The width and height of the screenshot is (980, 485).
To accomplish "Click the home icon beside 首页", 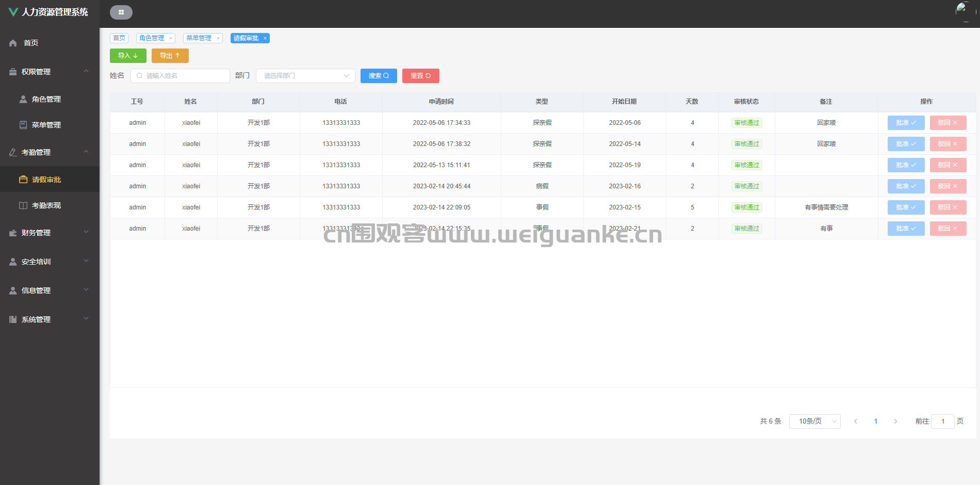I will point(13,43).
